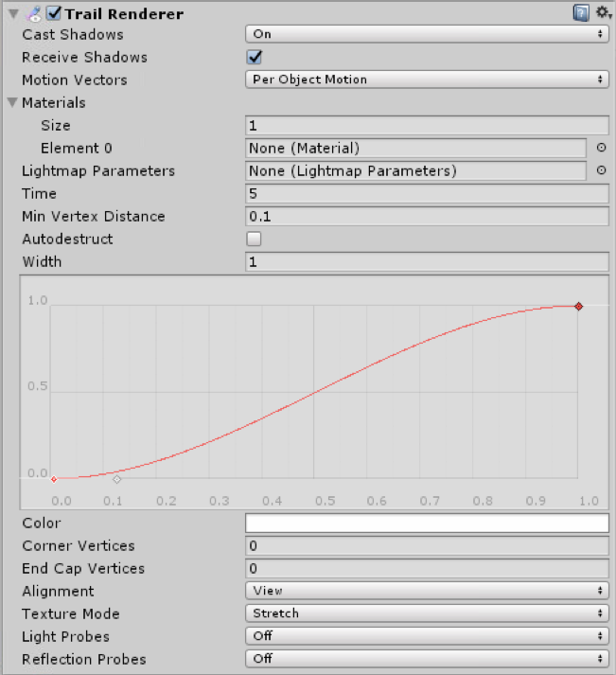Open the Texture Mode dropdown

click(x=427, y=613)
